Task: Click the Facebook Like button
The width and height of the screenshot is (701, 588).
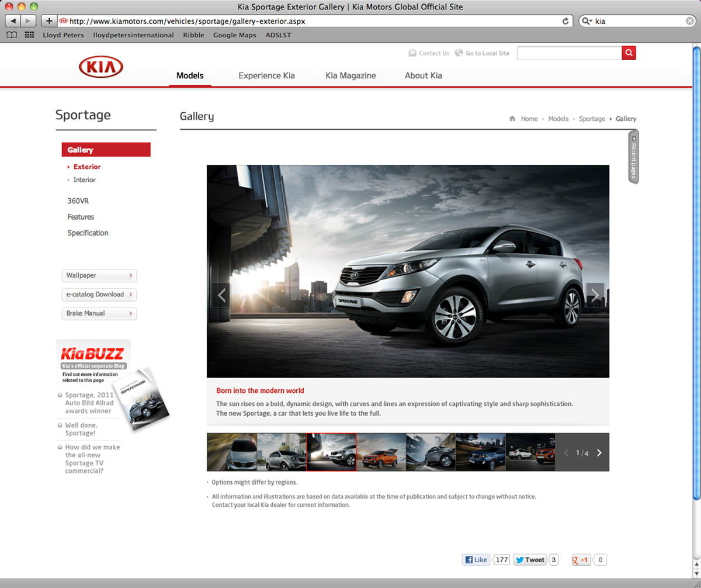Action: 476,560
